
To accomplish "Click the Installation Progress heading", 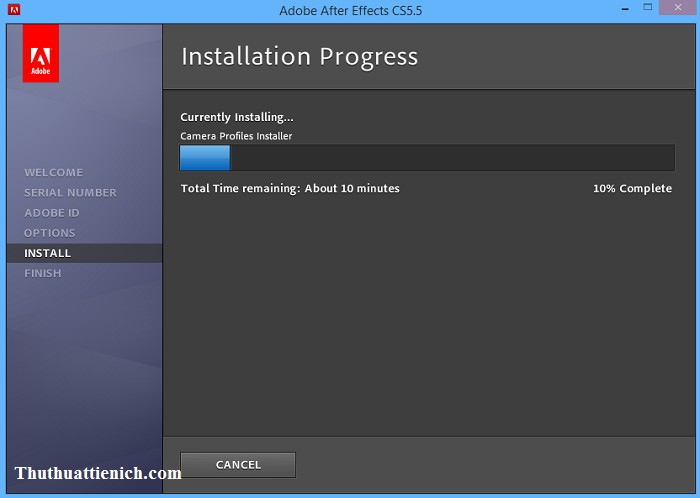I will [x=299, y=56].
